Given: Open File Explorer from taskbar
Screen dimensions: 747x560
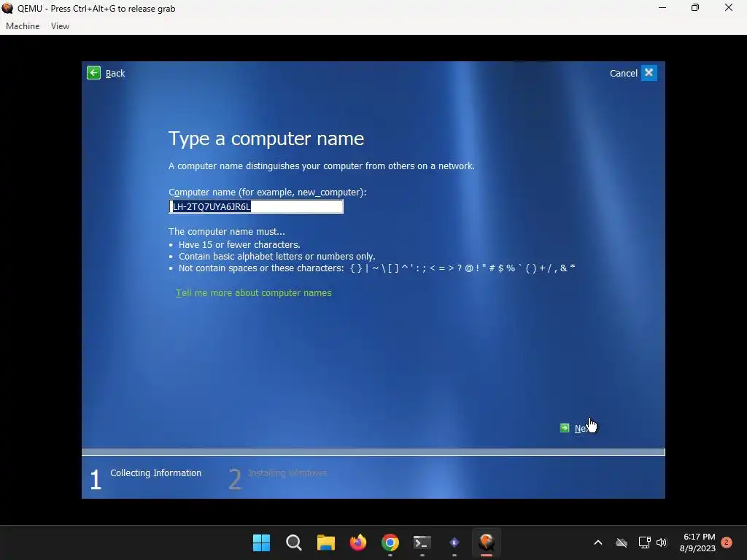Looking at the screenshot, I should click(x=326, y=542).
